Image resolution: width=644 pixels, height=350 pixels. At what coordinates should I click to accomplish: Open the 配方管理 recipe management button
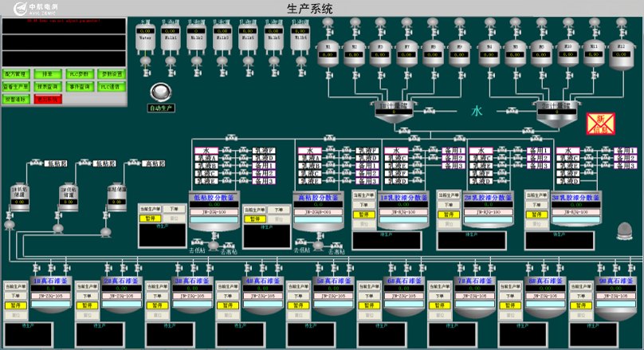click(16, 74)
